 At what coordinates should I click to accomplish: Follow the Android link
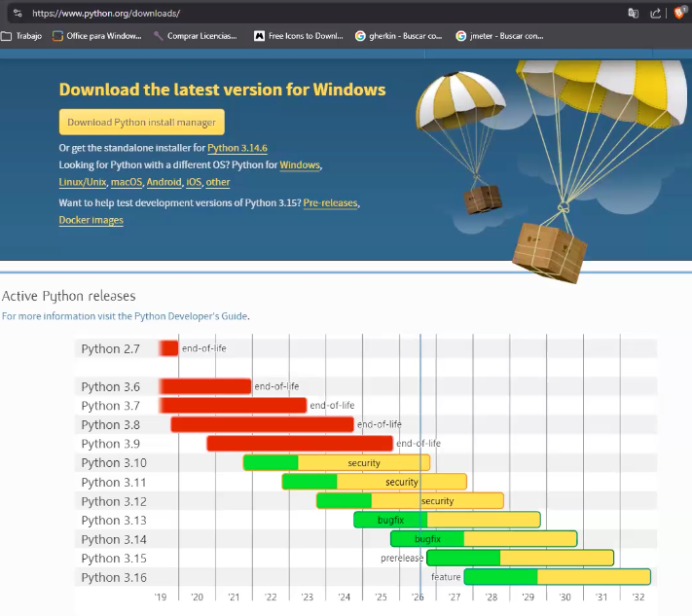(x=164, y=182)
